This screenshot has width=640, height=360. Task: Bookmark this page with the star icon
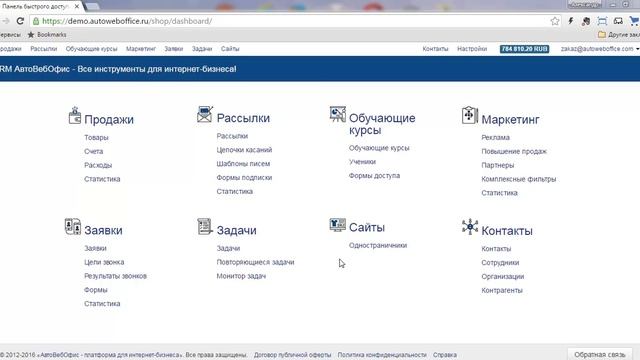coord(555,21)
